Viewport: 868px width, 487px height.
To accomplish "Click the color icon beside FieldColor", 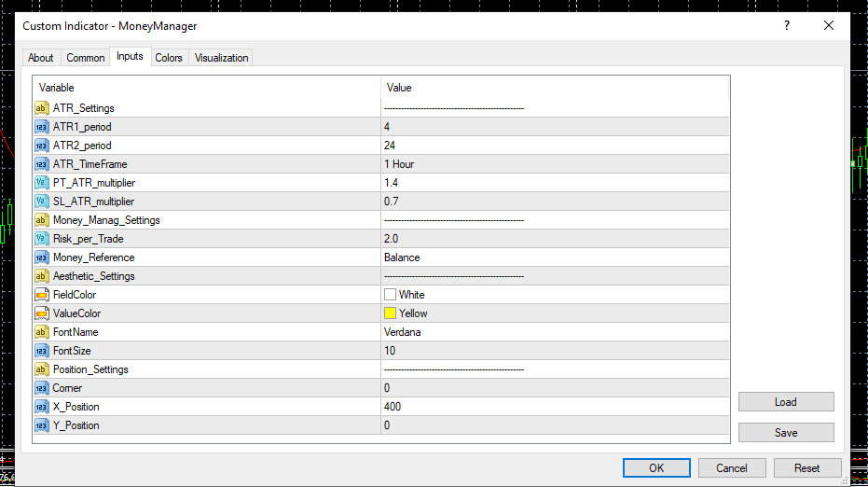I will (42, 295).
